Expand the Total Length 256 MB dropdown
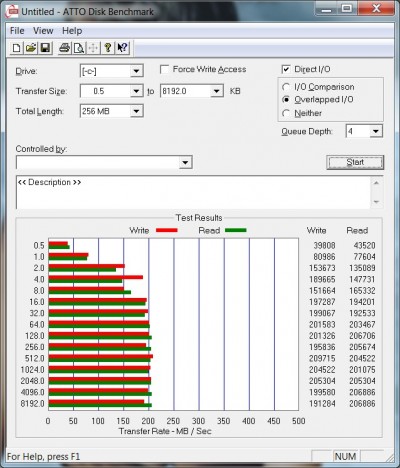This screenshot has height=468, width=400. click(136, 111)
